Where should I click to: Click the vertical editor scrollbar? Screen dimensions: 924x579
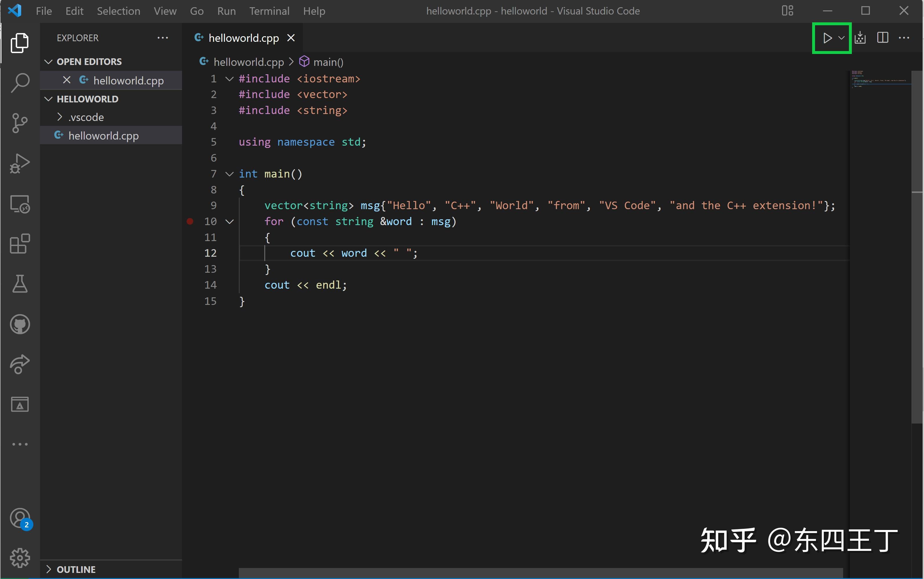(917, 247)
